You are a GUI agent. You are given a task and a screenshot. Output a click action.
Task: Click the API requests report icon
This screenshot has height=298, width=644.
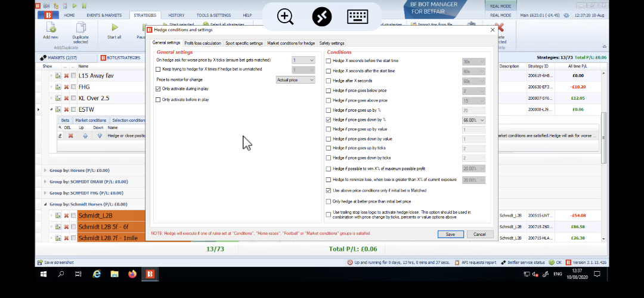[457, 262]
